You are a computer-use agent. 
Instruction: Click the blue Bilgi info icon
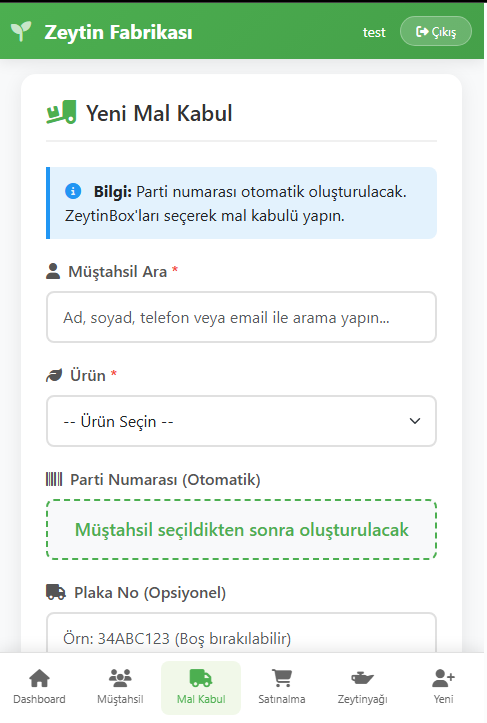73,190
